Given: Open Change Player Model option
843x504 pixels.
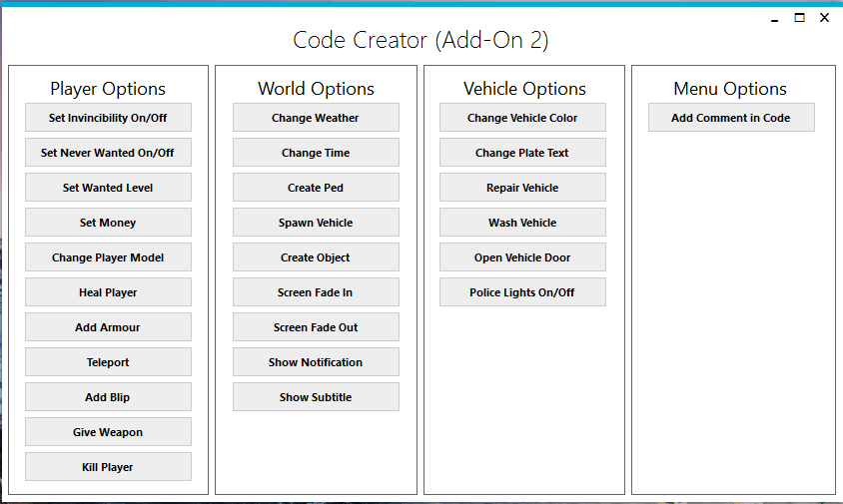Looking at the screenshot, I should (108, 257).
